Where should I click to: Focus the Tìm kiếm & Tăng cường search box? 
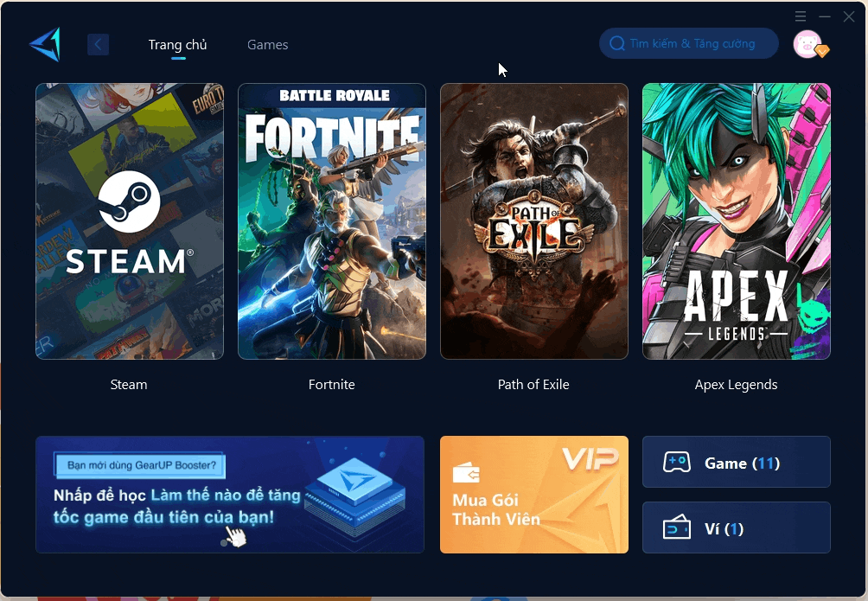(689, 43)
